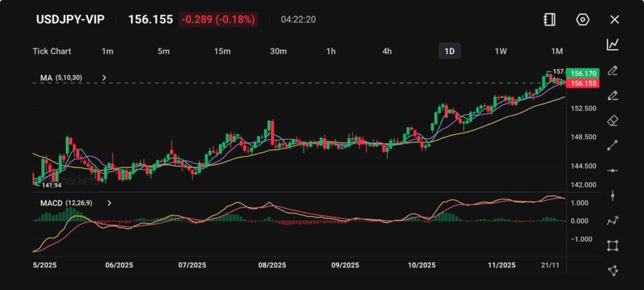The width and height of the screenshot is (644, 290).
Task: Switch to the 1m timeframe
Action: 108,51
